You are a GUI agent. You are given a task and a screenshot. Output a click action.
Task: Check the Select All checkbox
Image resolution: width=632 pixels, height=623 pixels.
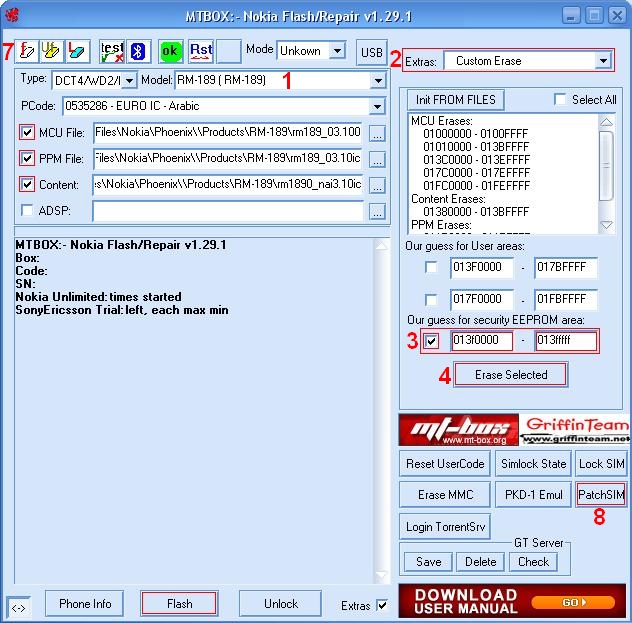point(560,99)
